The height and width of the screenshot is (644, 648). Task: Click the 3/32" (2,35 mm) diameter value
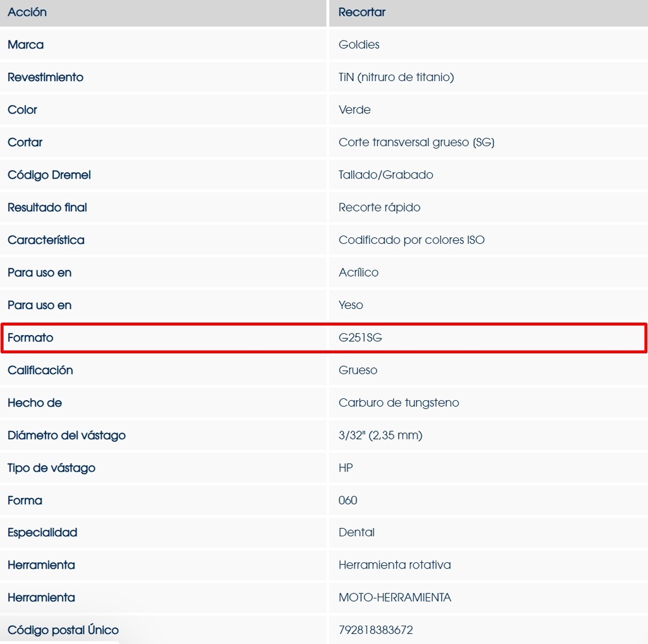(380, 435)
